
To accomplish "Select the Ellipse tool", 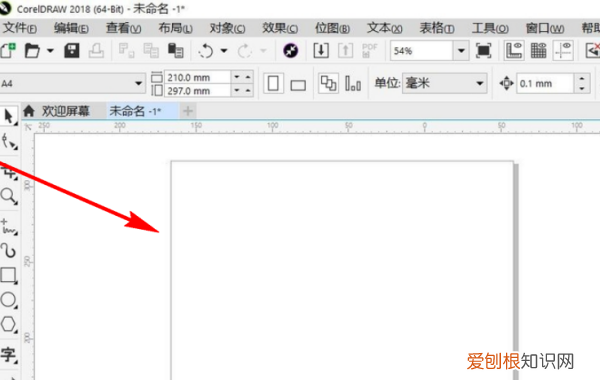I will 9,300.
